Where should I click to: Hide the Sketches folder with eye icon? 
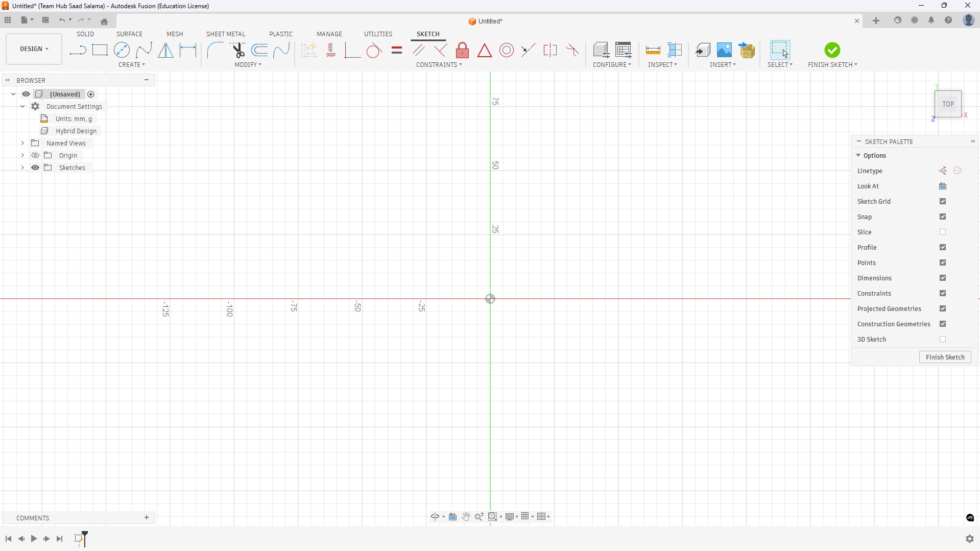pos(35,168)
